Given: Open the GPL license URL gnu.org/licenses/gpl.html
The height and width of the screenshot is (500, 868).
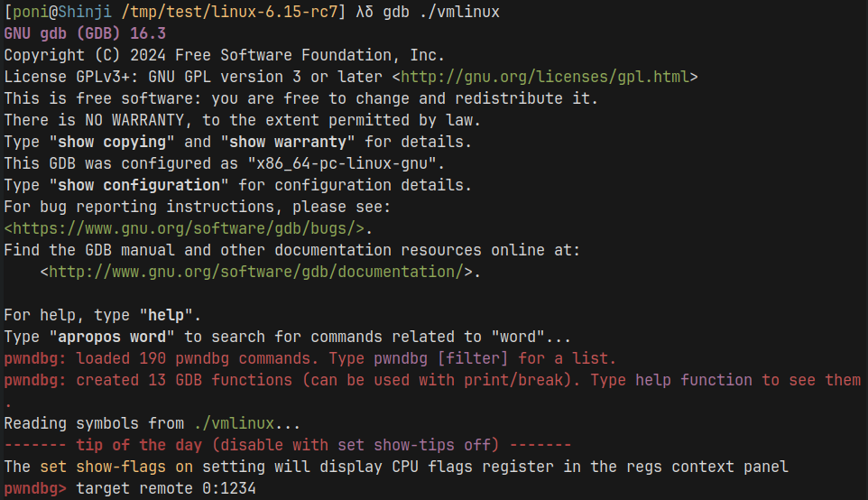Looking at the screenshot, I should point(549,77).
